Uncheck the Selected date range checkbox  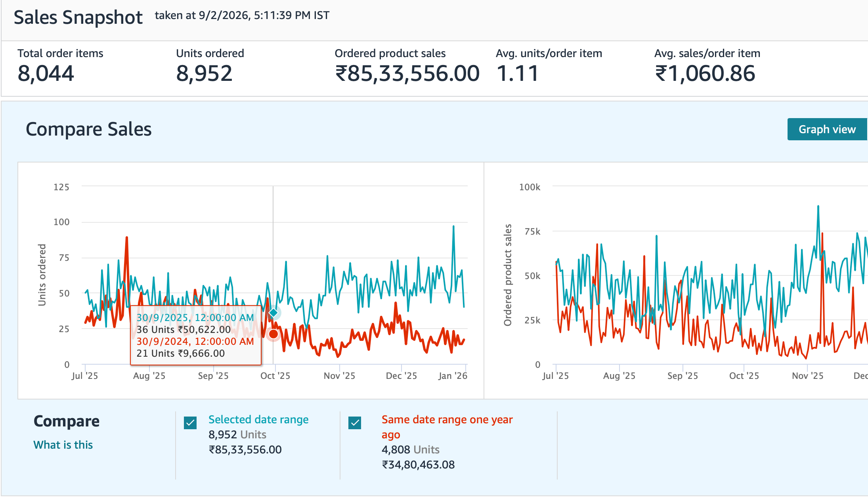pyautogui.click(x=190, y=423)
